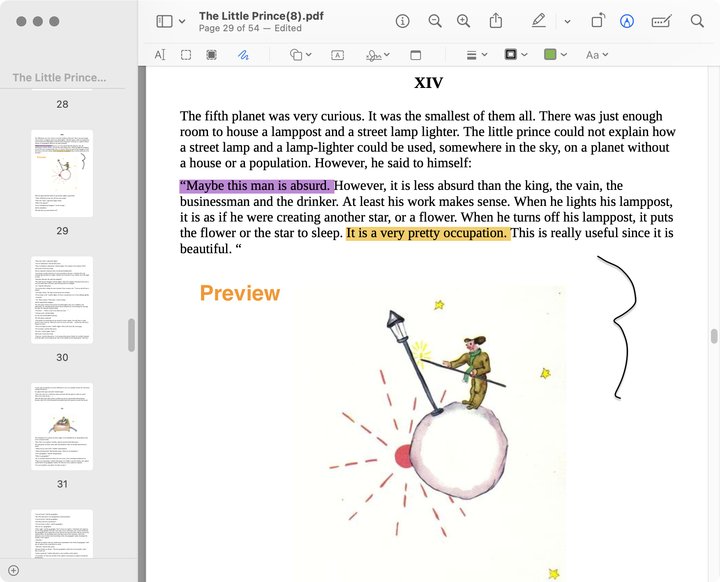Viewport: 720px width, 582px height.
Task: Open the Border Color menu
Action: [516, 55]
